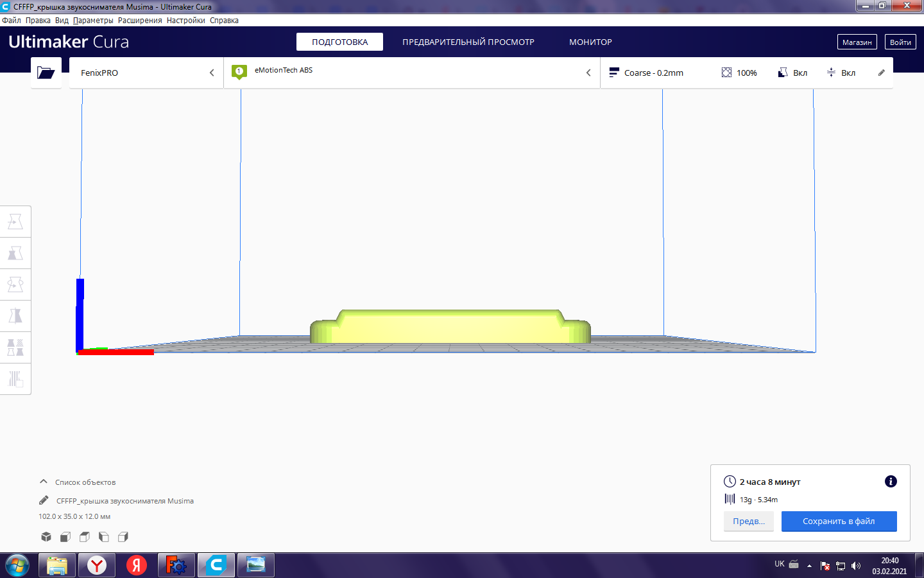Open Windows Explorer from the taskbar

[57, 565]
